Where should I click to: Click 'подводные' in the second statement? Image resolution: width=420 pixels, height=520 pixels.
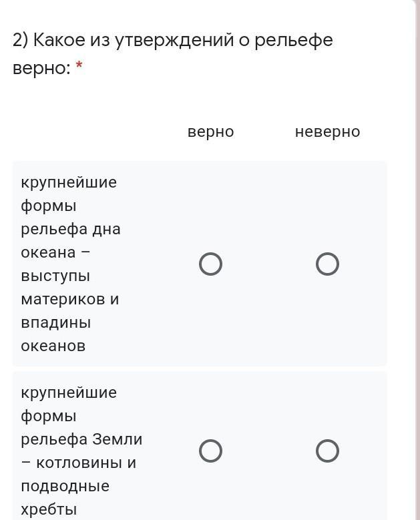tap(65, 486)
